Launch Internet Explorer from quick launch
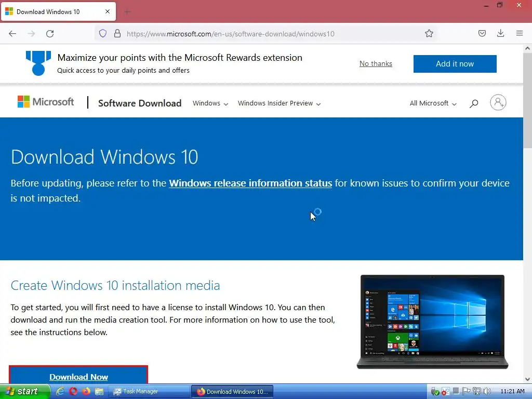This screenshot has width=532, height=399. [60, 391]
